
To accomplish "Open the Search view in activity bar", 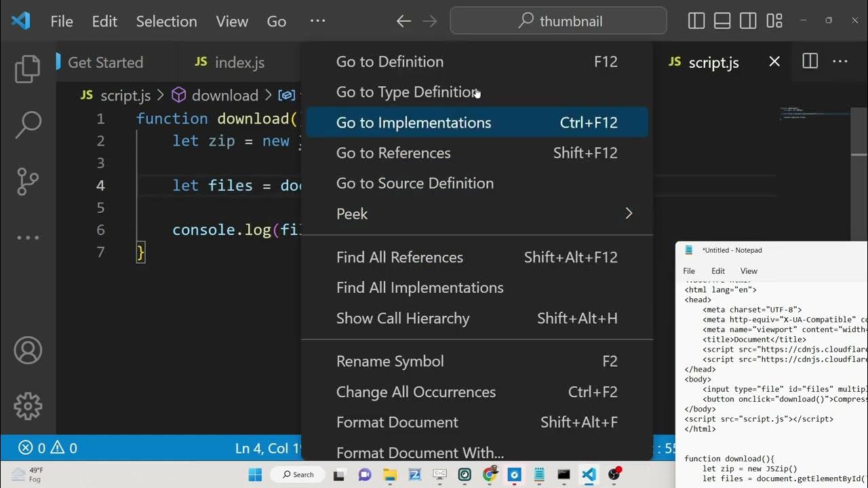I will coord(28,125).
